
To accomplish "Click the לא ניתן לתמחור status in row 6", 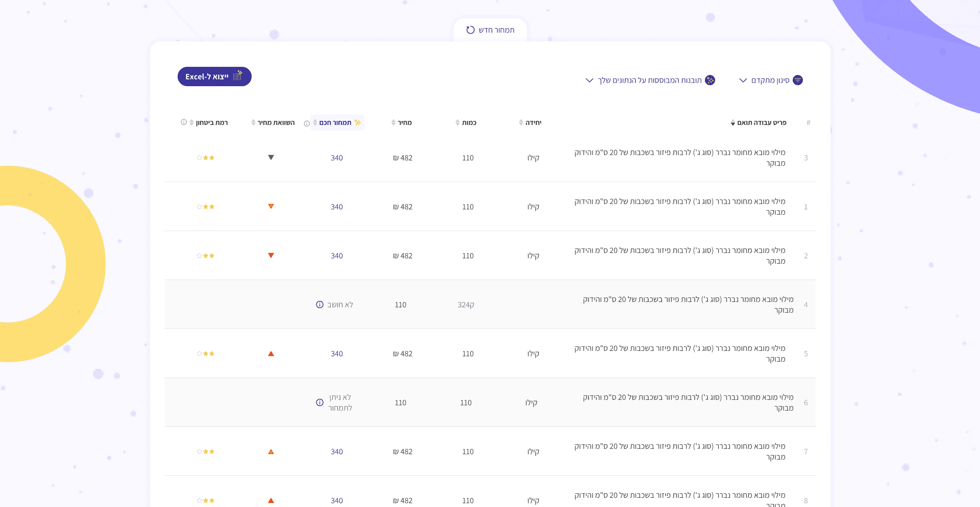I will tap(340, 402).
